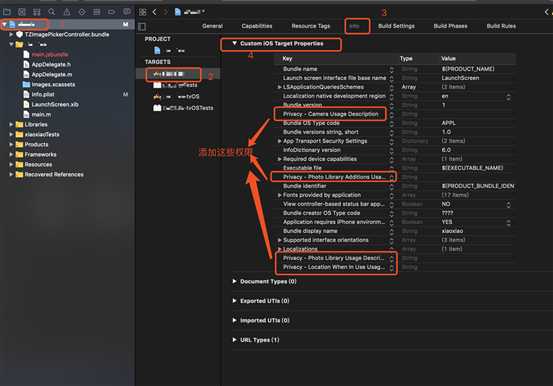This screenshot has width=553, height=386.
Task: Select the tvOS target
Action: coord(177,96)
